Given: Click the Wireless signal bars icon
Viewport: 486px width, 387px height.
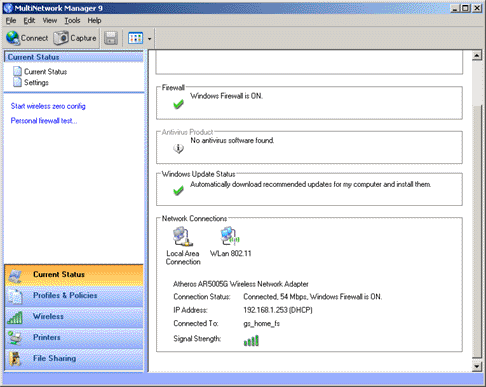Looking at the screenshot, I should 15,318.
